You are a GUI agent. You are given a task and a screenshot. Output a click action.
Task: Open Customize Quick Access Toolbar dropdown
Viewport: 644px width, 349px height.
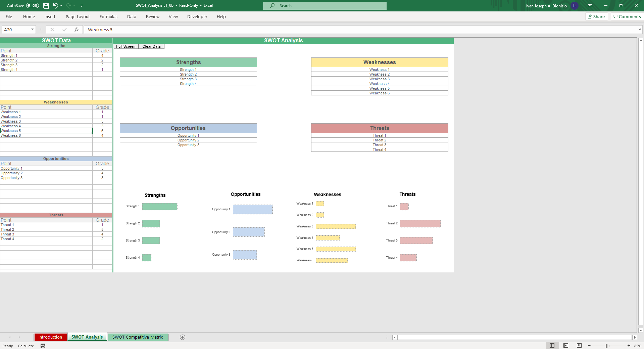tap(82, 6)
